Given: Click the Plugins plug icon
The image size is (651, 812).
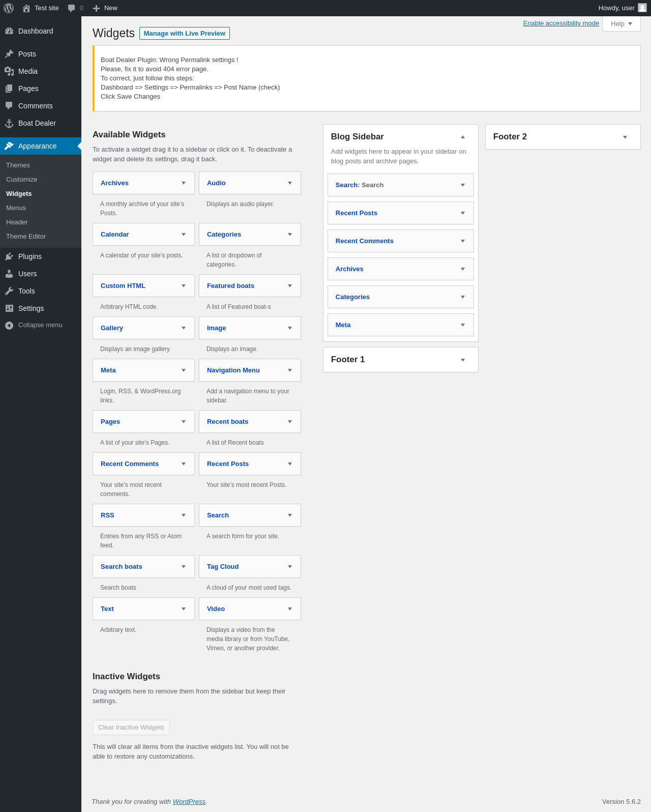Looking at the screenshot, I should pos(9,256).
